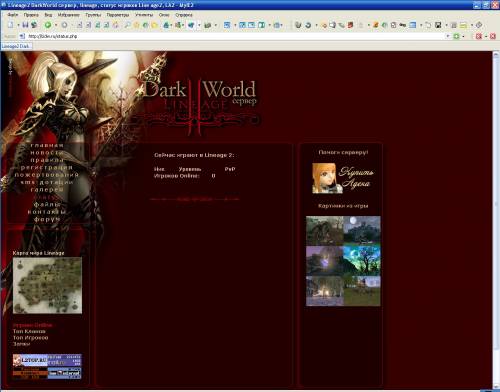500x392 pixels.
Task: Open the Параметры menu
Action: pos(118,15)
